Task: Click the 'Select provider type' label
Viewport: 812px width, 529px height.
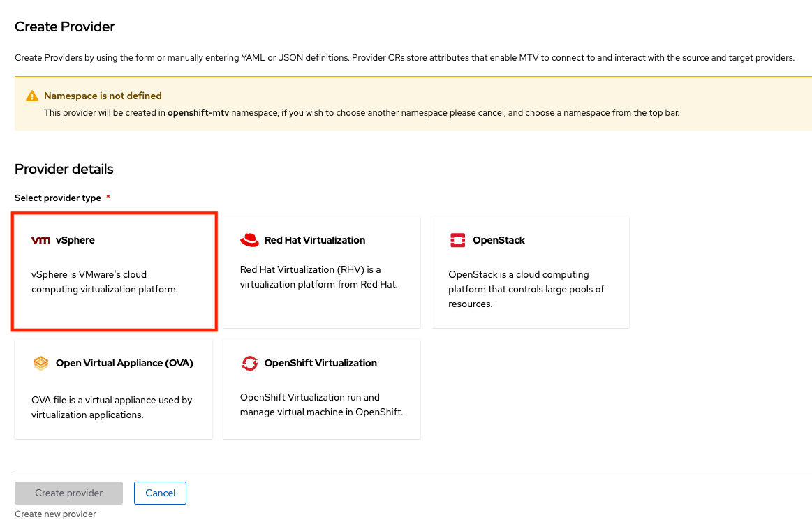Action: point(57,198)
